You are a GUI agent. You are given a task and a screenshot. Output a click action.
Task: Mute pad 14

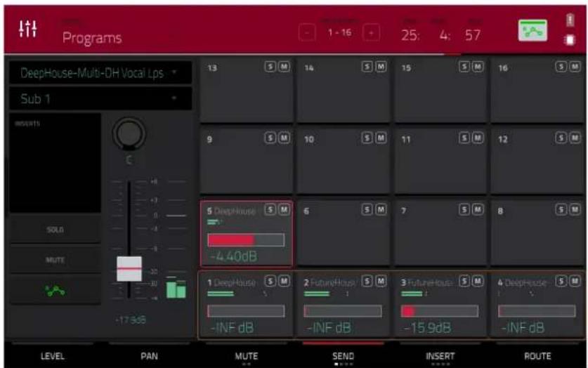point(381,67)
